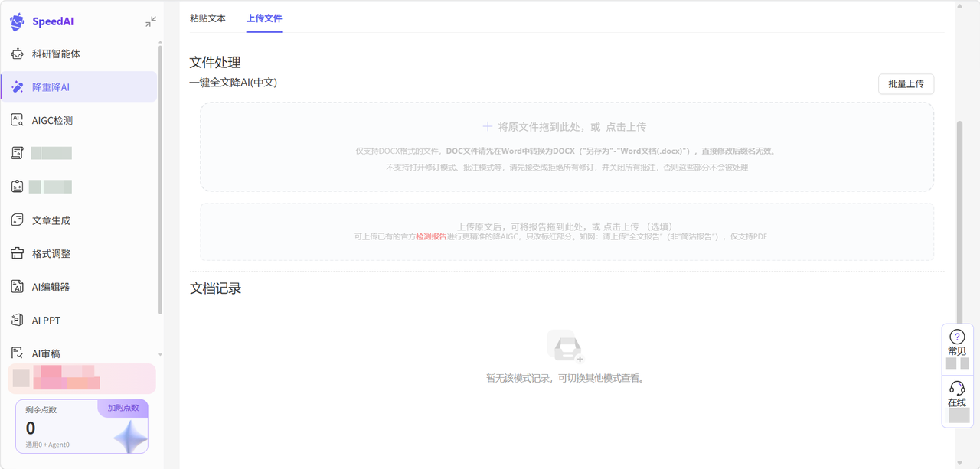This screenshot has width=980, height=469.
Task: Click the empty records inbox icon
Action: [x=566, y=347]
